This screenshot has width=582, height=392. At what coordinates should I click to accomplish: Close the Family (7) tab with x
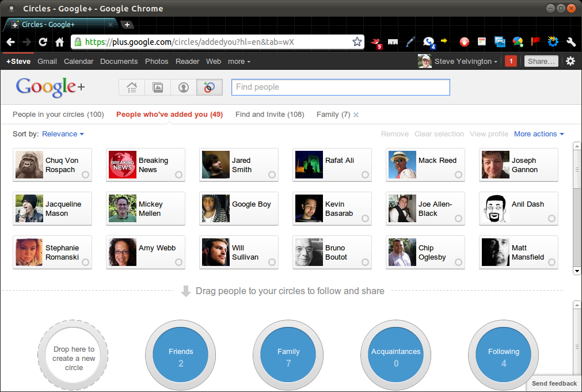(356, 115)
